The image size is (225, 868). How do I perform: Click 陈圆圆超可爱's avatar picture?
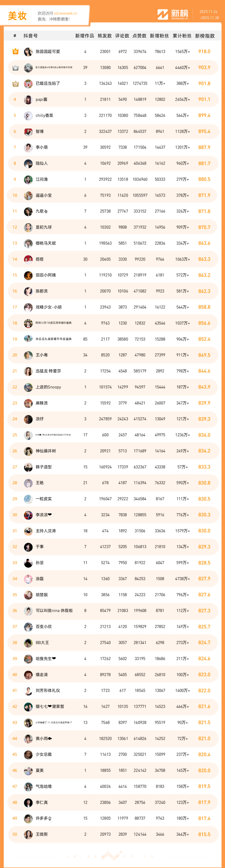[28, 52]
